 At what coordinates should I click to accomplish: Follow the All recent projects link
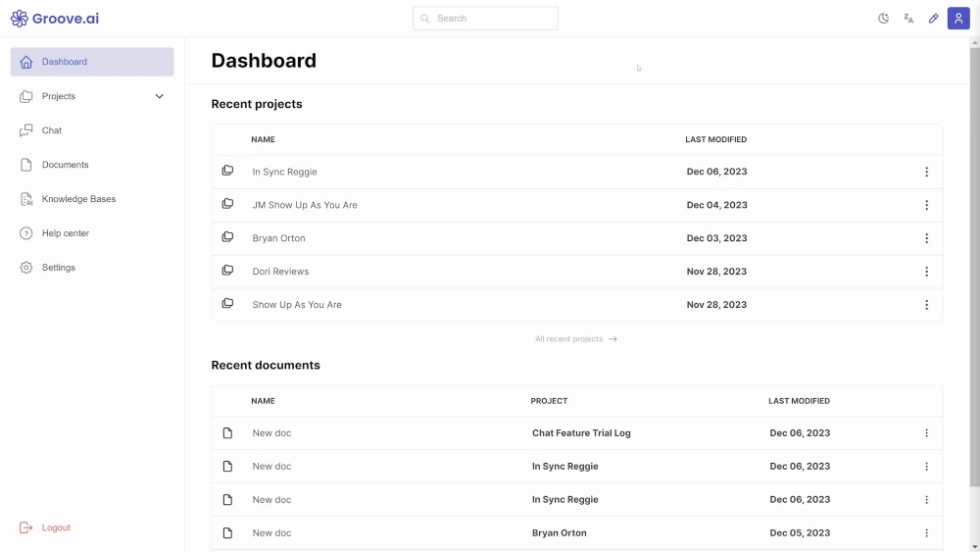coord(575,339)
